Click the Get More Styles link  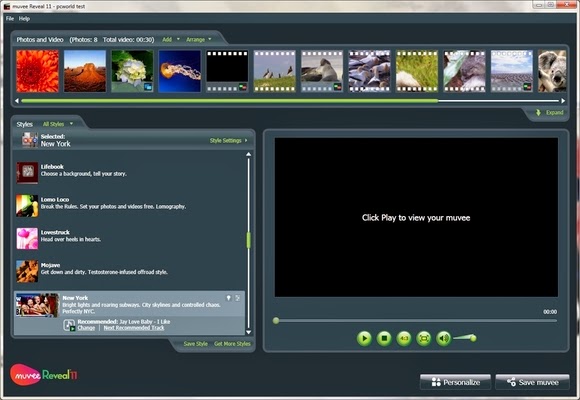(232, 344)
